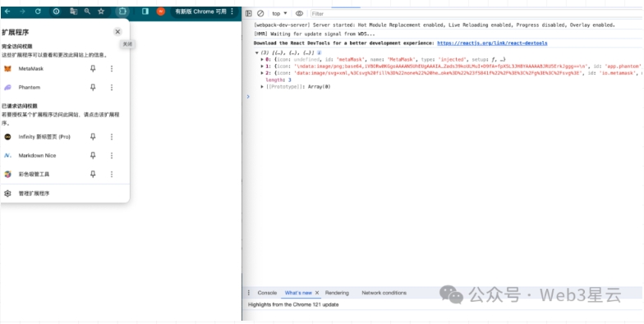Viewport: 644px width, 324px height.
Task: Collapse the logged array of 3 objects
Action: click(256, 52)
